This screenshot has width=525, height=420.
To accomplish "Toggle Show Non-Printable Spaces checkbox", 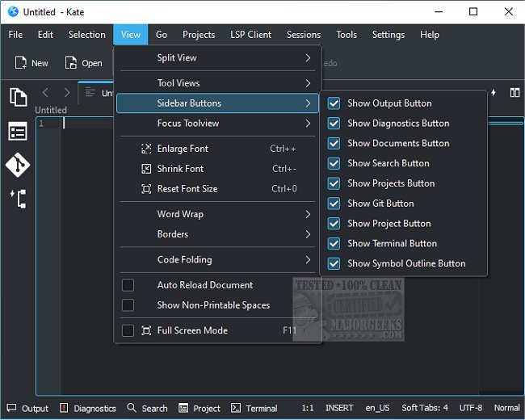I will (128, 305).
